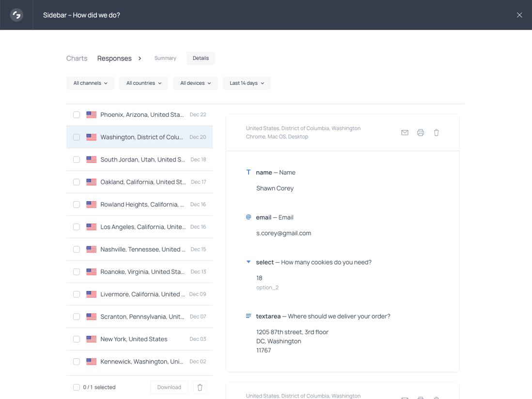Click the trash icon next to the Download button

click(x=200, y=387)
